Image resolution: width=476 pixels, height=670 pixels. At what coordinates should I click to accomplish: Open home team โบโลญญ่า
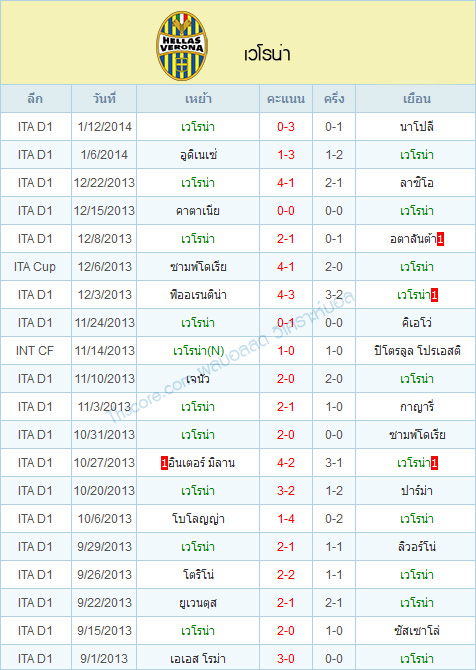[198, 519]
